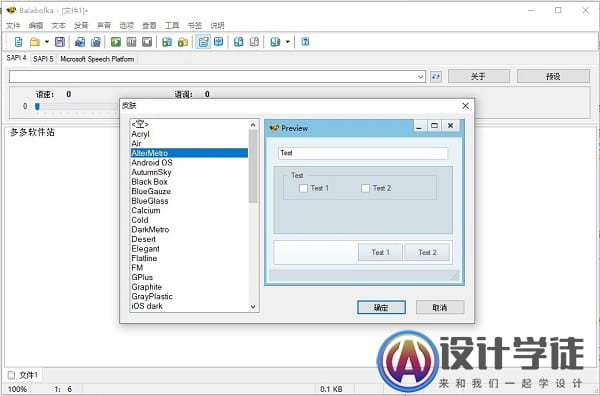Select the AutumnSky skin
Image resolution: width=600 pixels, height=396 pixels.
pos(189,172)
